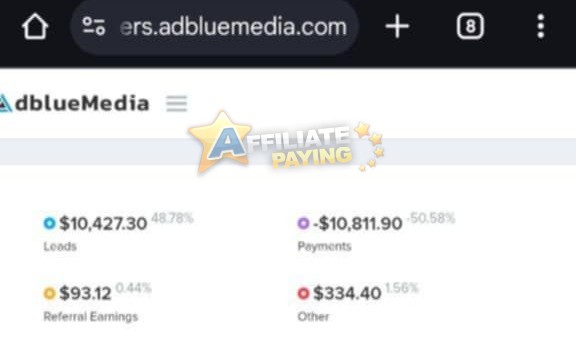The width and height of the screenshot is (576, 363).
Task: Open the AdblueMedia hamburger menu
Action: click(177, 103)
